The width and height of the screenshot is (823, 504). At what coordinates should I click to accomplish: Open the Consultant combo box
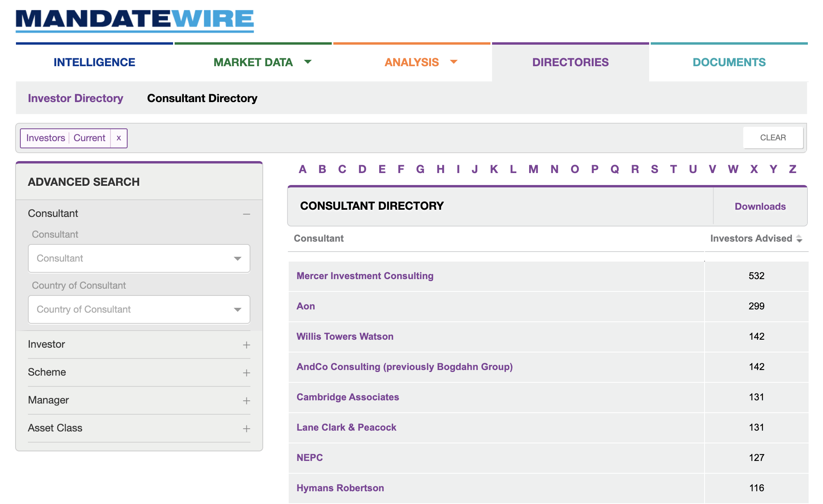click(x=139, y=258)
